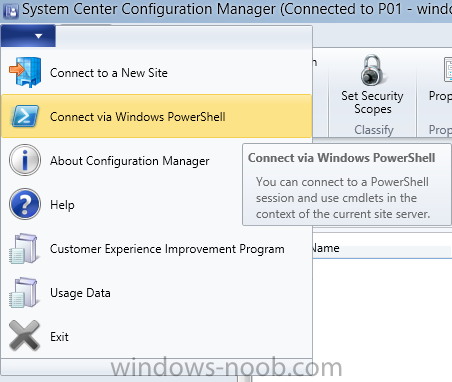Click the Set Security Scopes ribbon label

point(372,102)
